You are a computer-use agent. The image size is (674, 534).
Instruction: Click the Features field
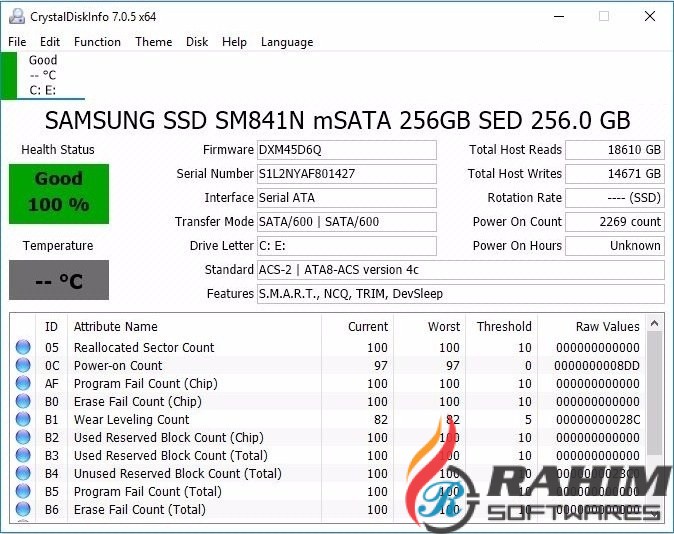(461, 294)
